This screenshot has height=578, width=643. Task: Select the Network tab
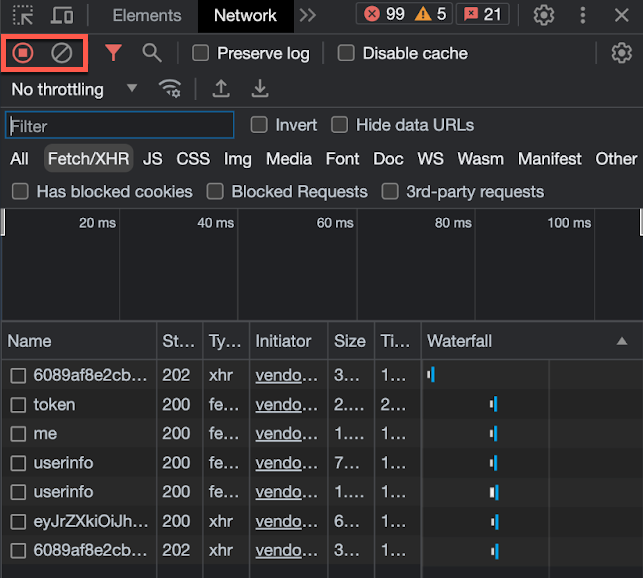[245, 16]
